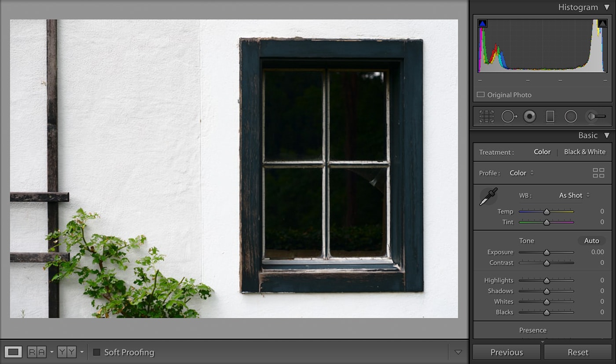Select the Crop Overlay tool
616x364 pixels.
pyautogui.click(x=486, y=116)
